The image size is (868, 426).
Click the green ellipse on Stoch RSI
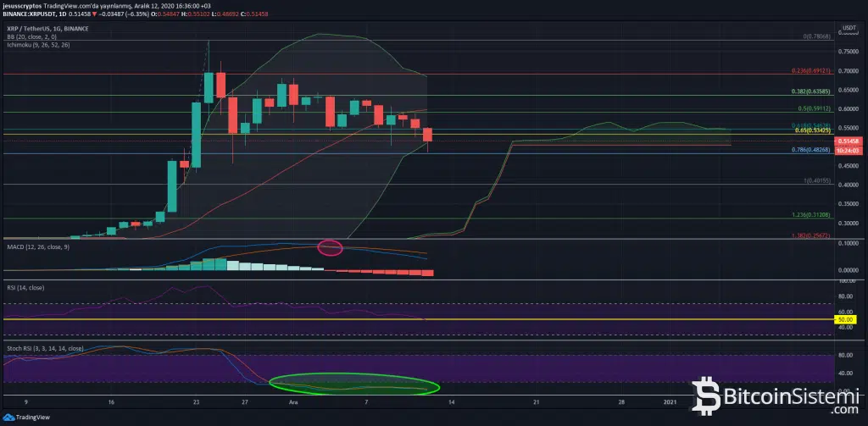(353, 385)
